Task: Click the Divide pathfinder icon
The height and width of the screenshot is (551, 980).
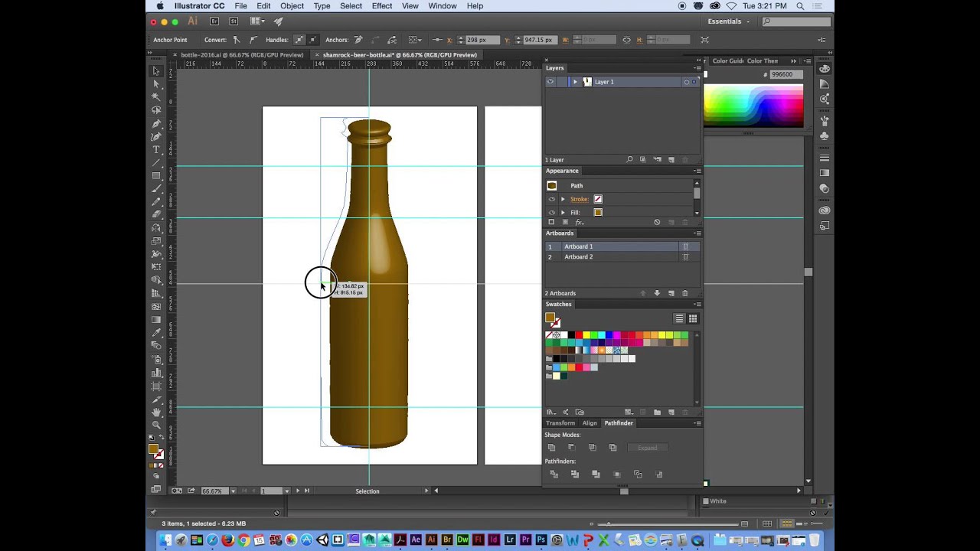Action: pyautogui.click(x=554, y=474)
